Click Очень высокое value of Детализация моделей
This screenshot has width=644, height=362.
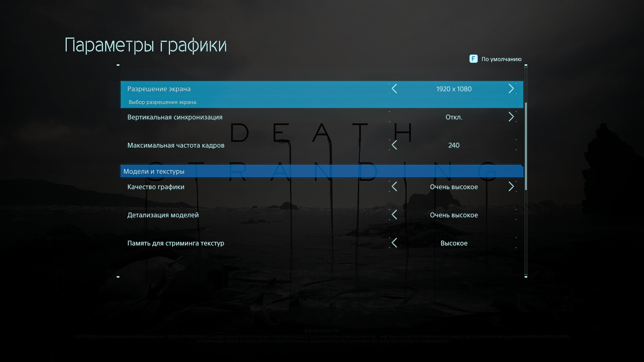tap(454, 215)
